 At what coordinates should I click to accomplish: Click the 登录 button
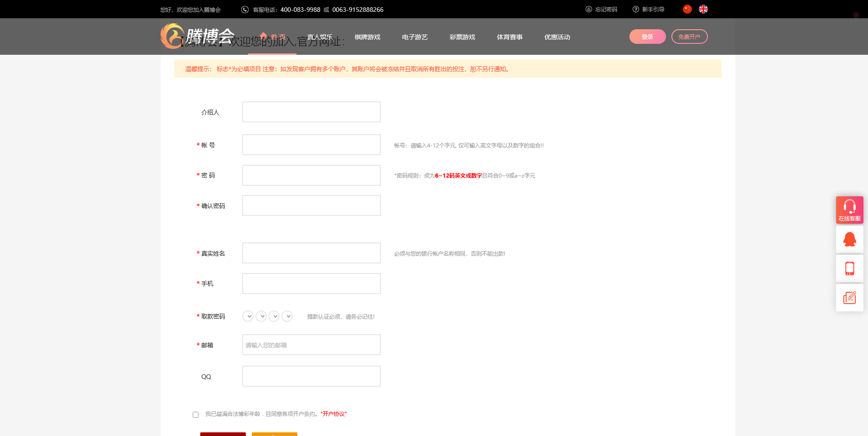pyautogui.click(x=648, y=37)
